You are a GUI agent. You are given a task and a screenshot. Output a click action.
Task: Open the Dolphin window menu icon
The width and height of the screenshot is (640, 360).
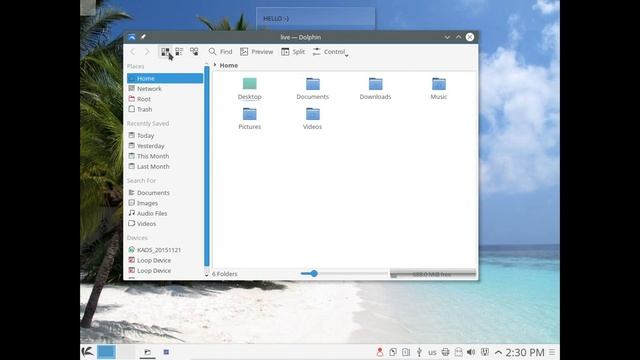pyautogui.click(x=131, y=37)
